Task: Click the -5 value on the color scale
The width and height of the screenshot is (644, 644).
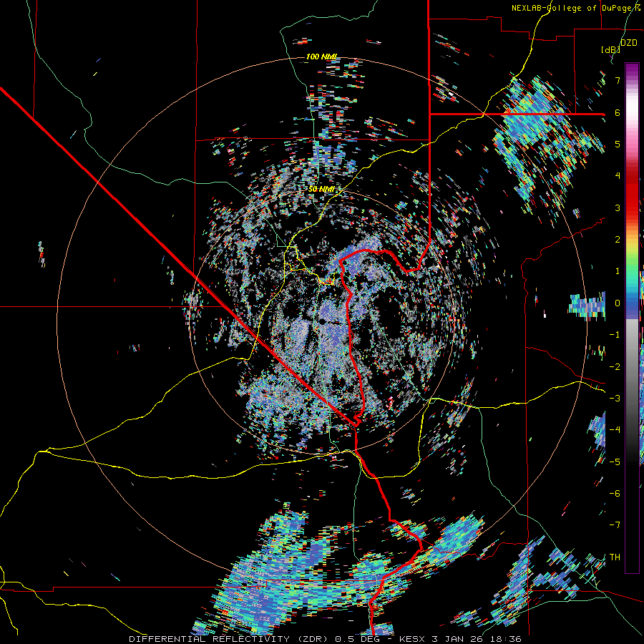Action: 615,462
